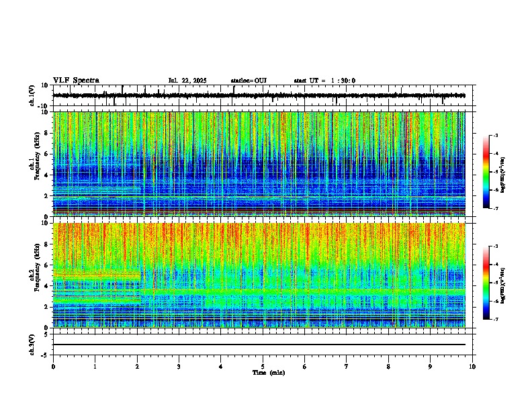Click inside the ch.2 spectrogram panel

pos(259,275)
